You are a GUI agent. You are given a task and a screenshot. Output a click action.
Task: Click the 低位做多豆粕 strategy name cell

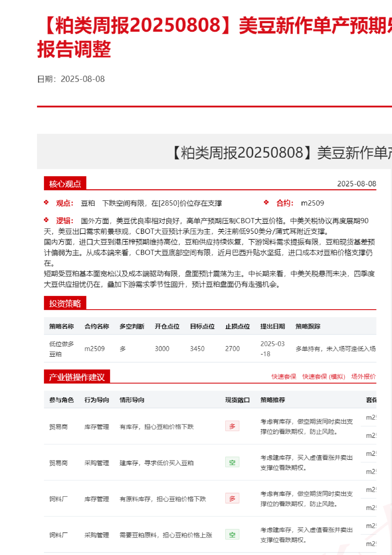(61, 349)
